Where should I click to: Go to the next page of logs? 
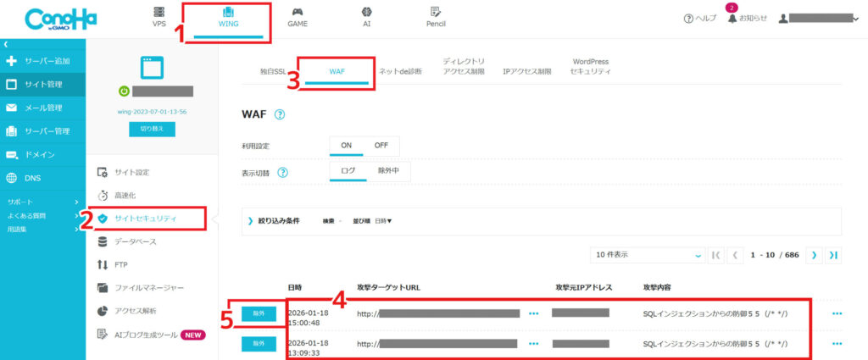coord(815,255)
